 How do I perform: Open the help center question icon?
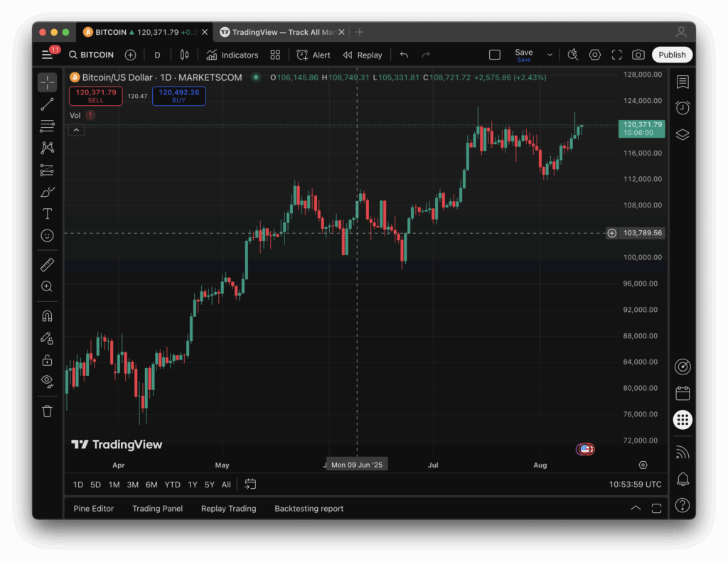coord(682,505)
